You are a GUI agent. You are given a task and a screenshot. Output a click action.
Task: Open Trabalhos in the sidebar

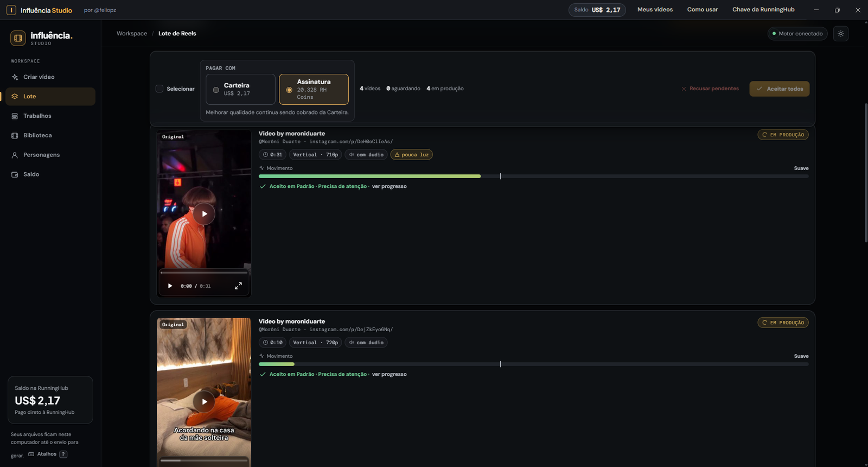(x=51, y=116)
